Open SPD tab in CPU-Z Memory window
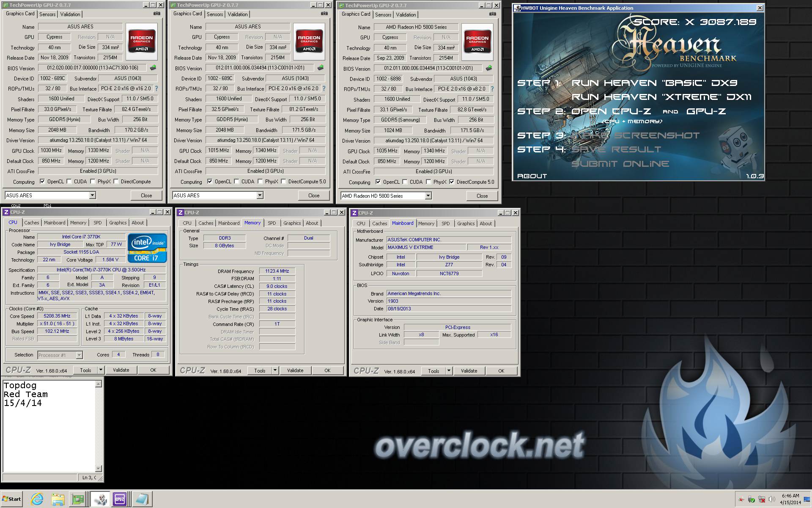 pos(272,223)
